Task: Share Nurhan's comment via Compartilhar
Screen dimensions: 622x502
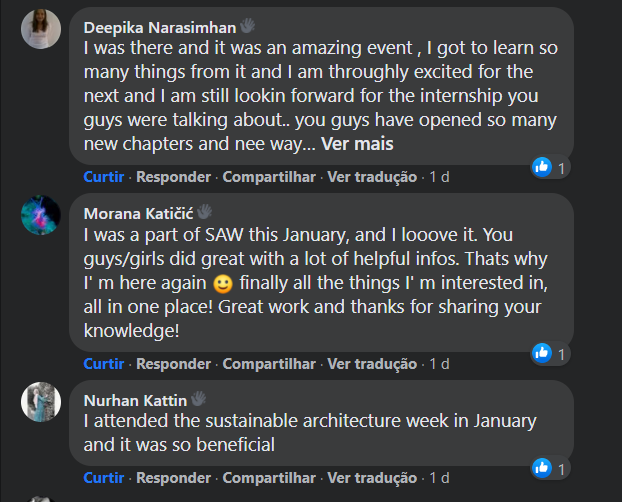Action: [269, 477]
